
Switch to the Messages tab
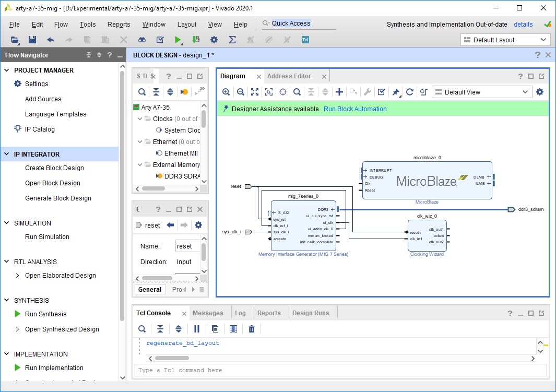208,313
